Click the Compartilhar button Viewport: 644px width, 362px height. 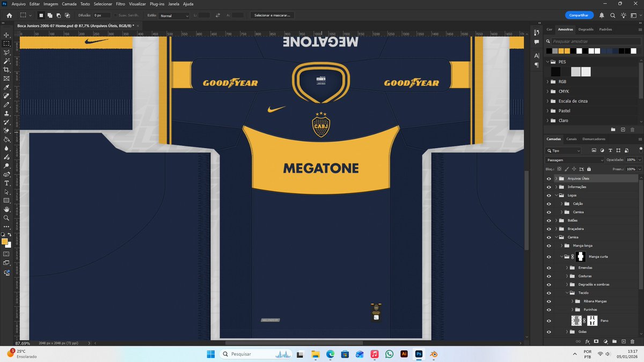pos(579,16)
